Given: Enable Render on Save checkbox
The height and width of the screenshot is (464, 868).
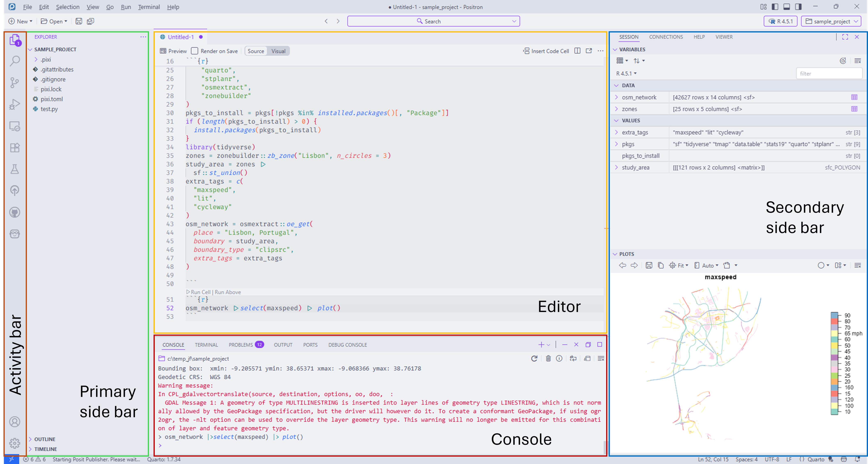Looking at the screenshot, I should coord(194,51).
